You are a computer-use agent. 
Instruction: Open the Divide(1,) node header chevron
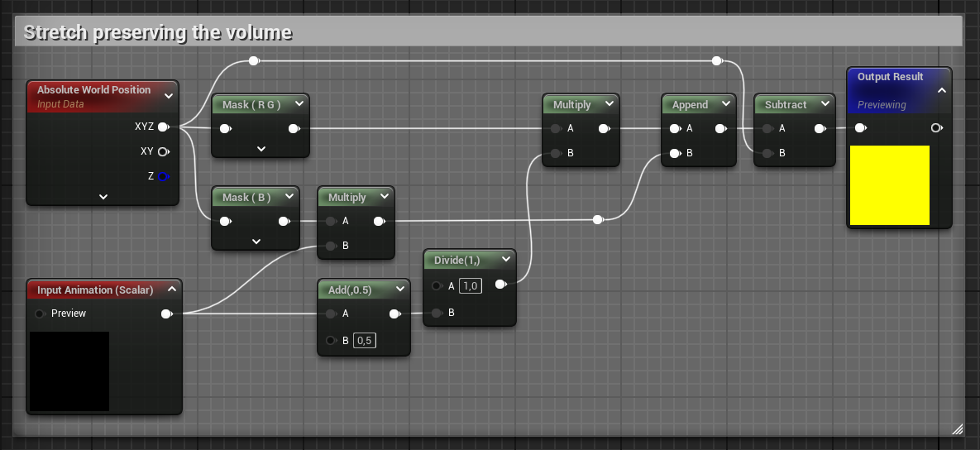tap(505, 260)
